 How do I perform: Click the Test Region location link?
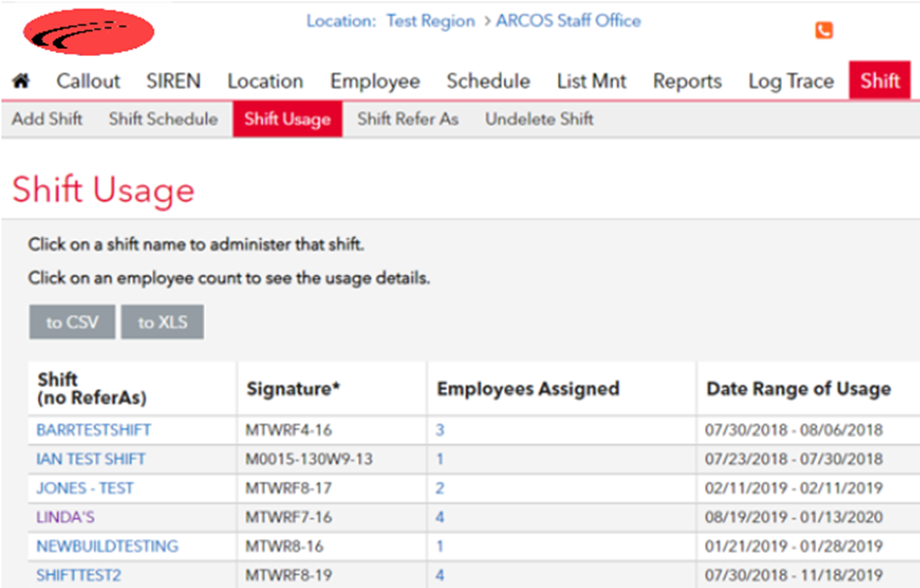[431, 22]
